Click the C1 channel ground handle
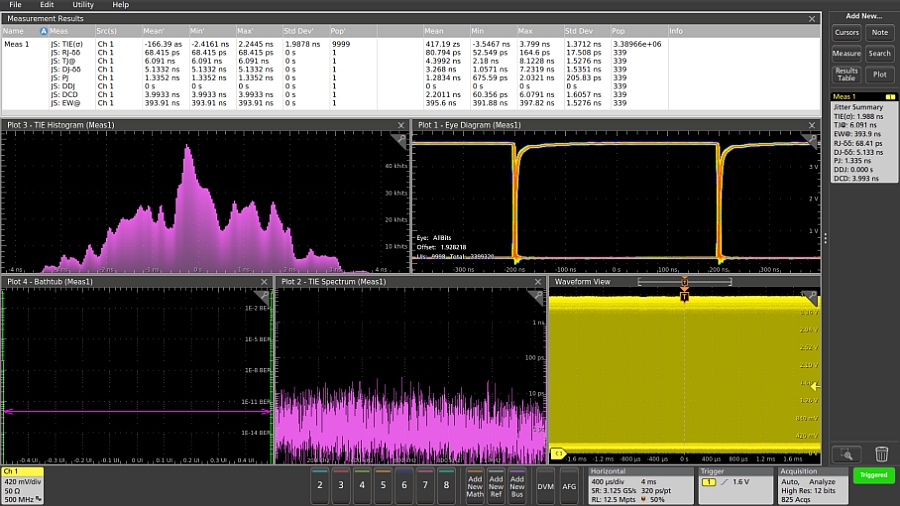 (558, 453)
